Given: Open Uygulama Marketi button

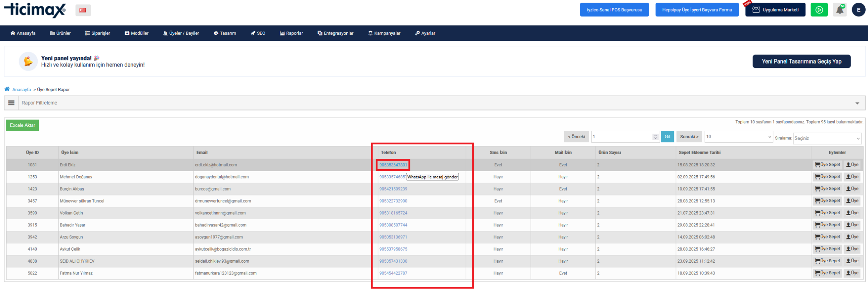Looking at the screenshot, I should (775, 10).
